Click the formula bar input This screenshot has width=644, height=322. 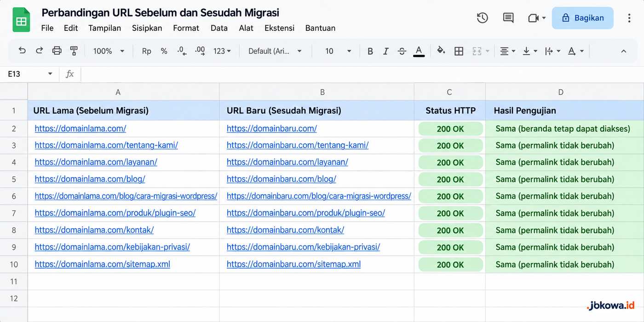pos(362,74)
